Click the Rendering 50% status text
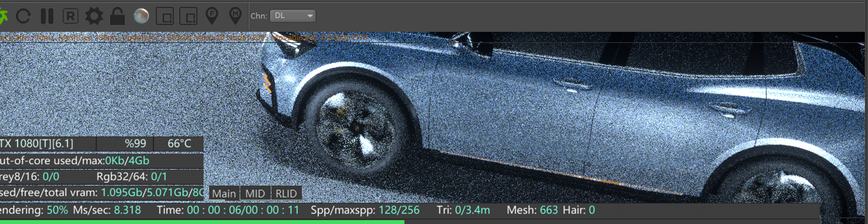 (33, 210)
